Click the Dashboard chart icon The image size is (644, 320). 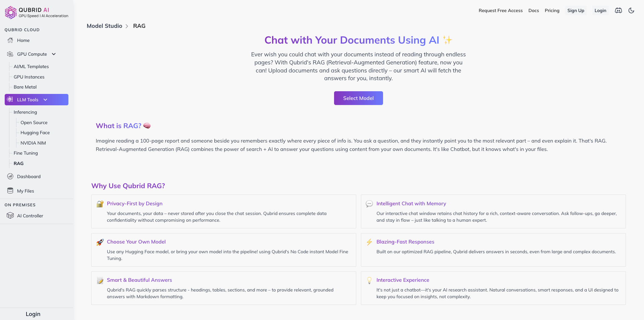click(x=10, y=176)
